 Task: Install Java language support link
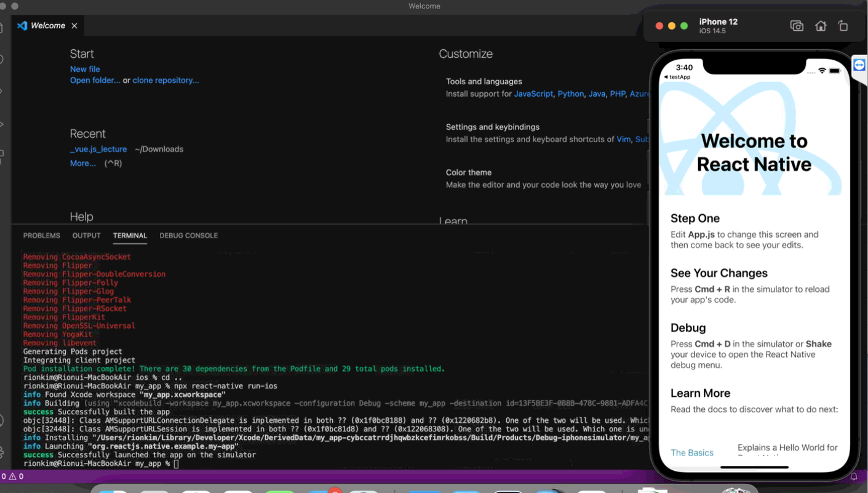597,94
